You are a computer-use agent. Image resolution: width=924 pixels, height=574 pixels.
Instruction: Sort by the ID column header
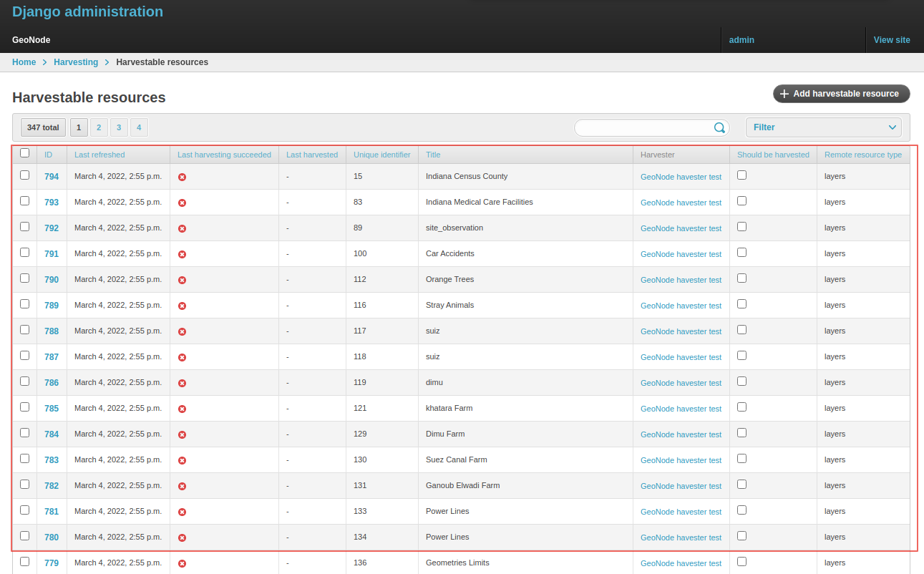[49, 155]
